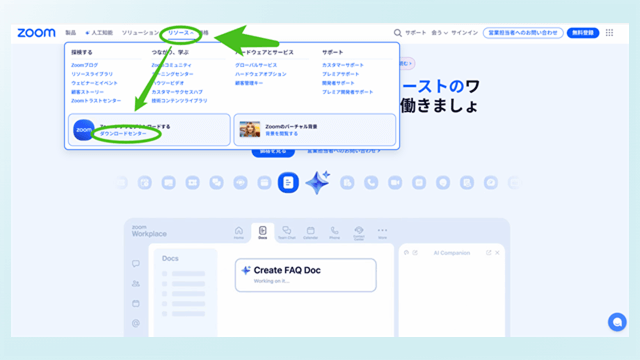Select the calendar icon left of the Docs carousel icon
640x360 pixels.
(x=264, y=182)
